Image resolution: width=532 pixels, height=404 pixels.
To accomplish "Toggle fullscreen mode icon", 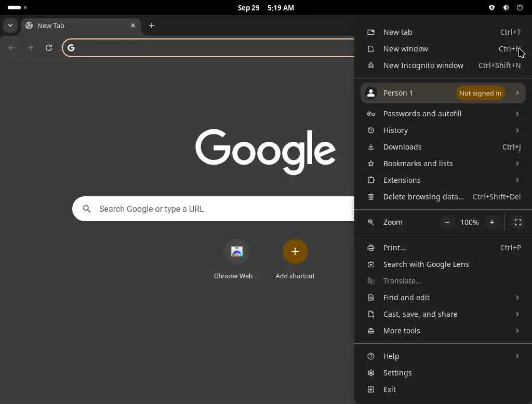I will (518, 222).
